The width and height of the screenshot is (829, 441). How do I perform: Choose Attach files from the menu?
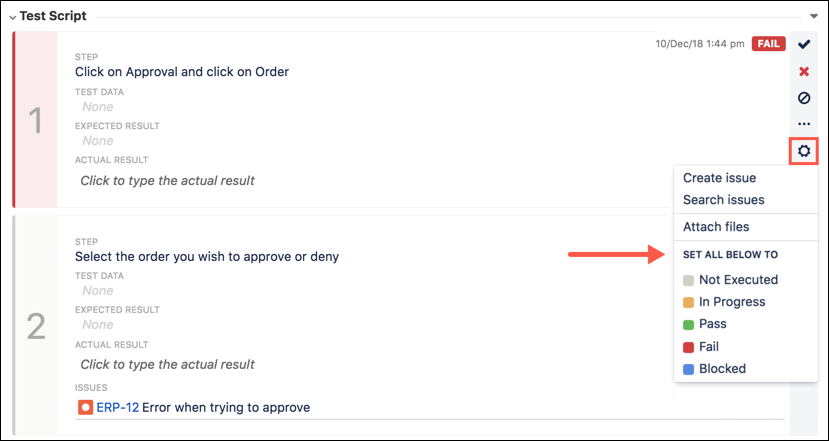(x=716, y=227)
